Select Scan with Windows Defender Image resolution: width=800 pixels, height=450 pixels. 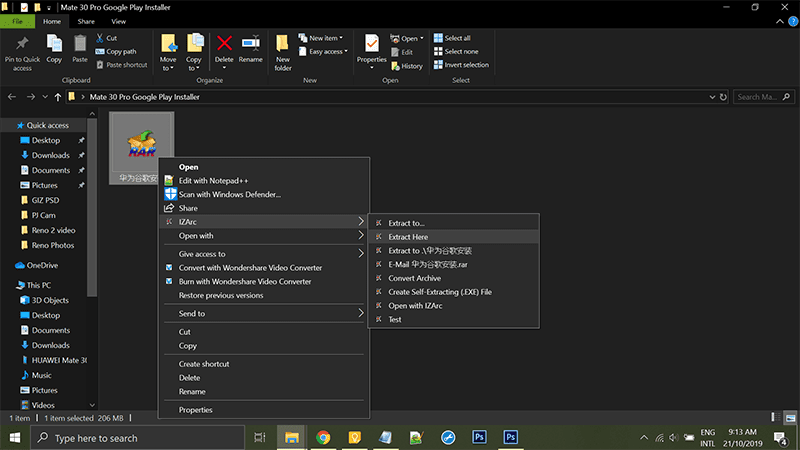pos(229,194)
